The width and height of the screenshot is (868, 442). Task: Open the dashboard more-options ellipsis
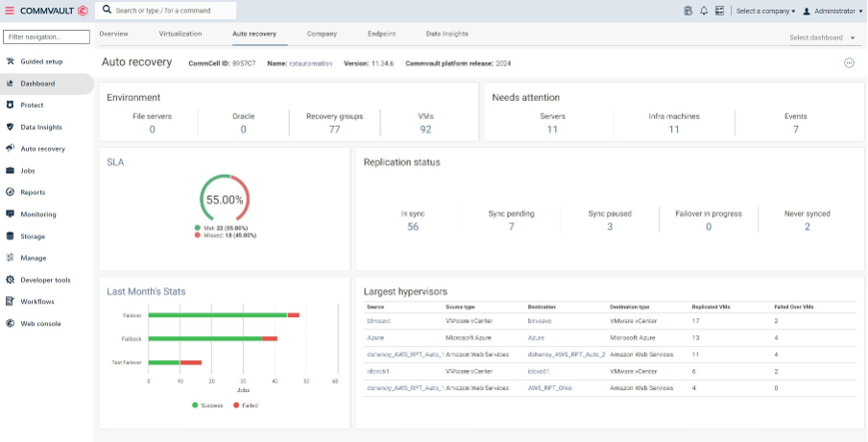click(x=849, y=63)
